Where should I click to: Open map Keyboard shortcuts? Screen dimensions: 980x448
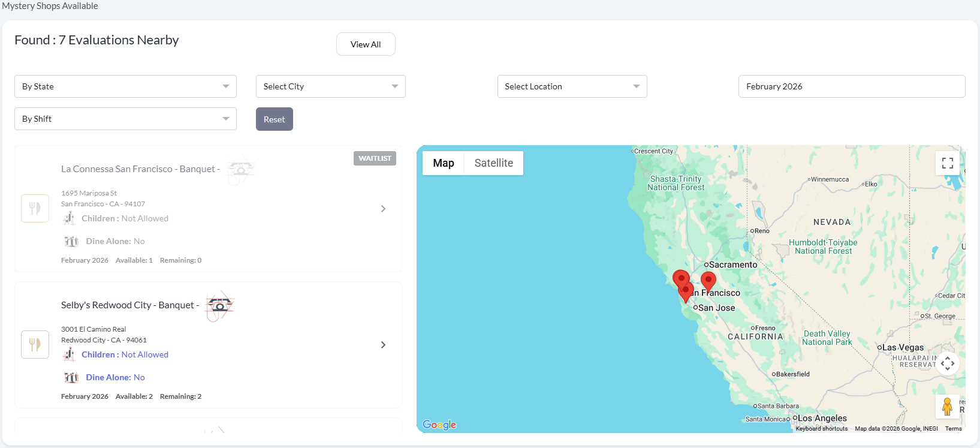[822, 429]
